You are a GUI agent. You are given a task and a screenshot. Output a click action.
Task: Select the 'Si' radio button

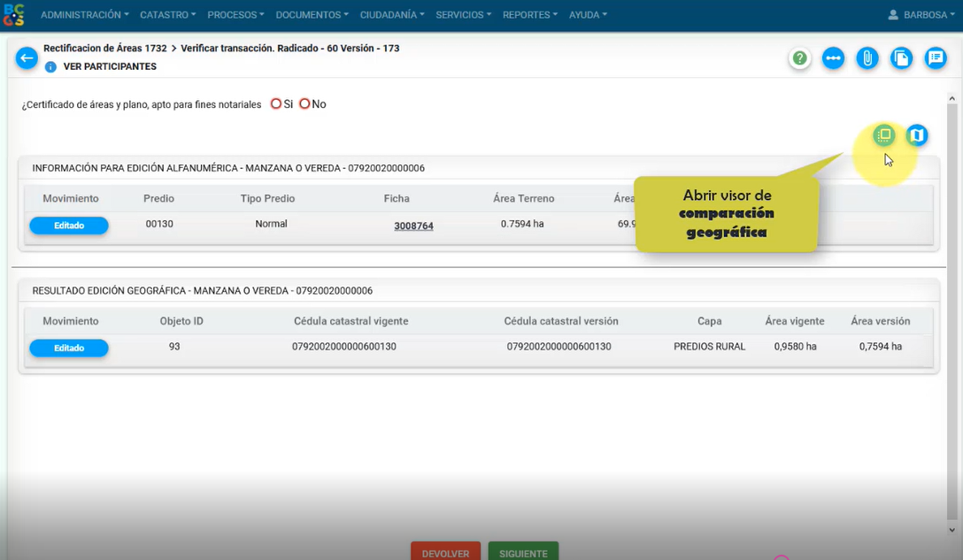point(276,104)
